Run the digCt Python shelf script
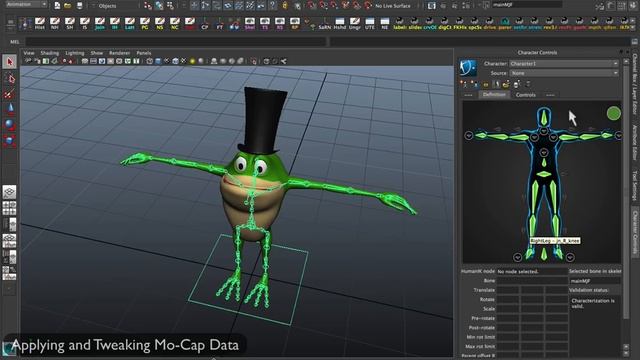This screenshot has height=360, width=640. tap(444, 24)
